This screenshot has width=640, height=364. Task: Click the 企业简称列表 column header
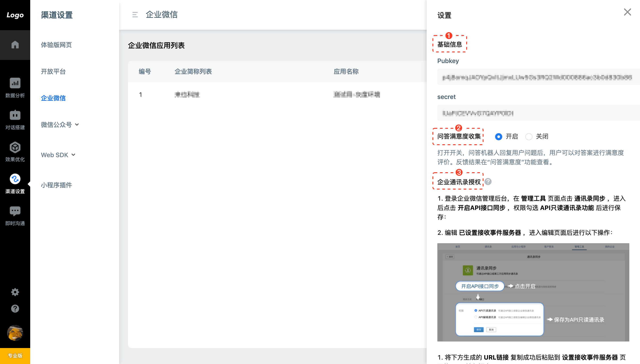[193, 71]
